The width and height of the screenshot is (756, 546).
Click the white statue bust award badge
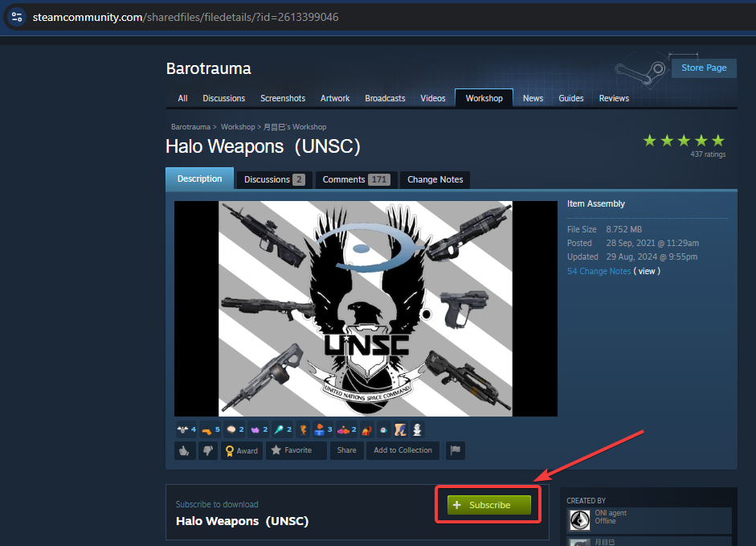pos(417,429)
